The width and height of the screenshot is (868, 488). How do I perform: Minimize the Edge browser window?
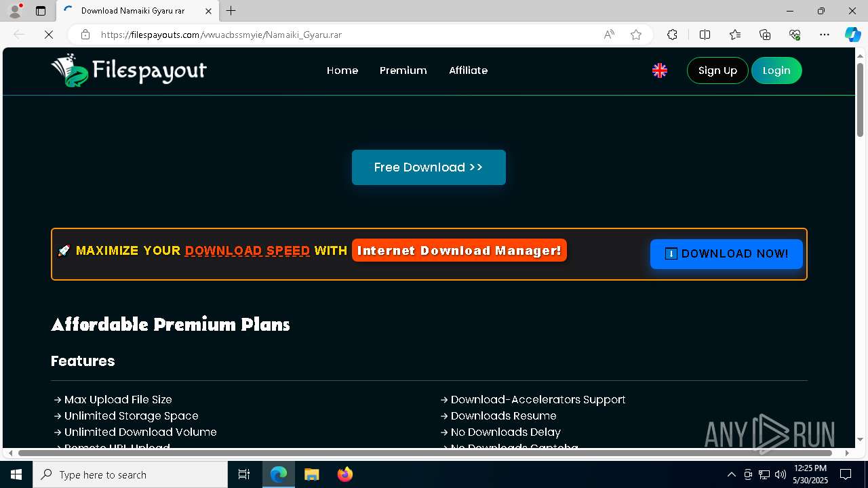pos(790,11)
